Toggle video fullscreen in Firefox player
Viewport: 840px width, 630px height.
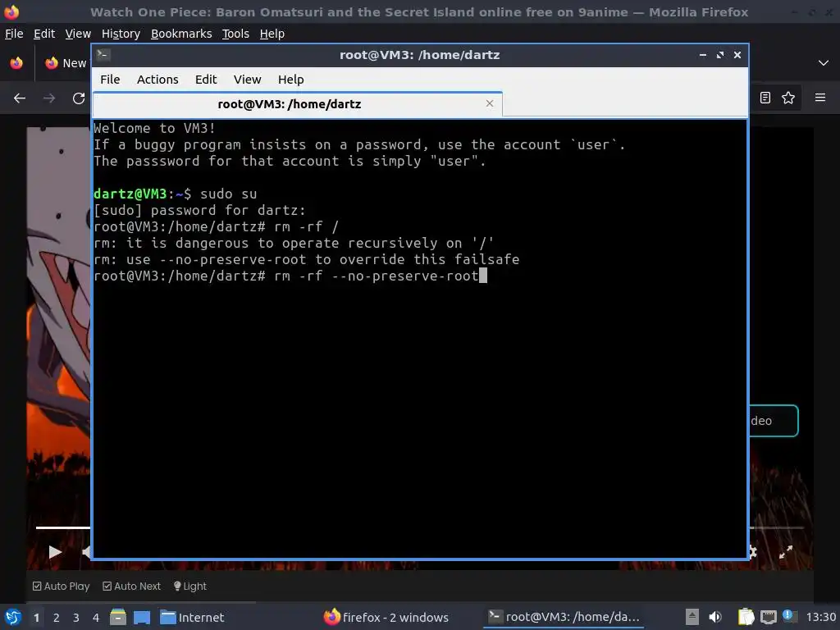pyautogui.click(x=786, y=552)
